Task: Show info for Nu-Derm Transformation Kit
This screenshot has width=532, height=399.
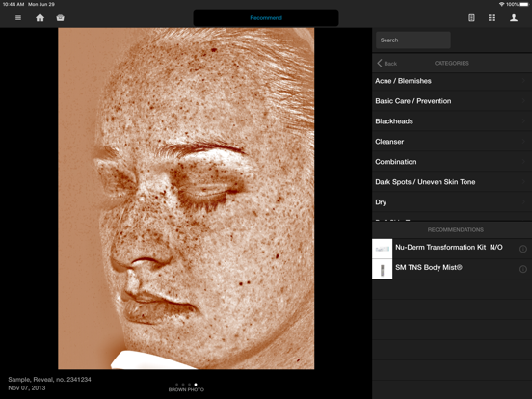Action: 523,249
